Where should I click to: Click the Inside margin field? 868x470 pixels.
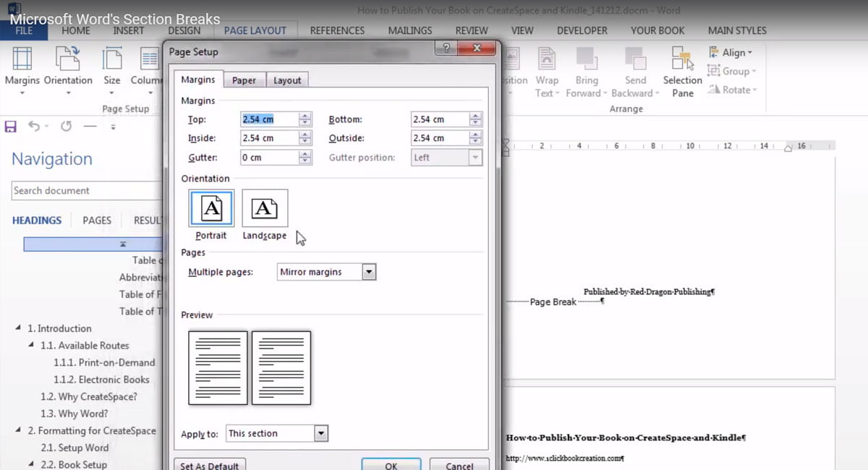[x=270, y=138]
